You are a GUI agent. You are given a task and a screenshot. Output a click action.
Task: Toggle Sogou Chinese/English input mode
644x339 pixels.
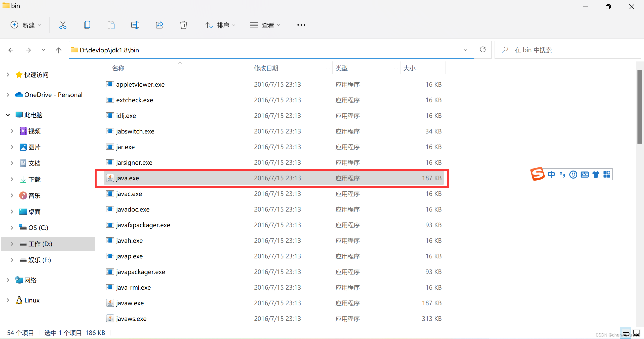tap(551, 174)
